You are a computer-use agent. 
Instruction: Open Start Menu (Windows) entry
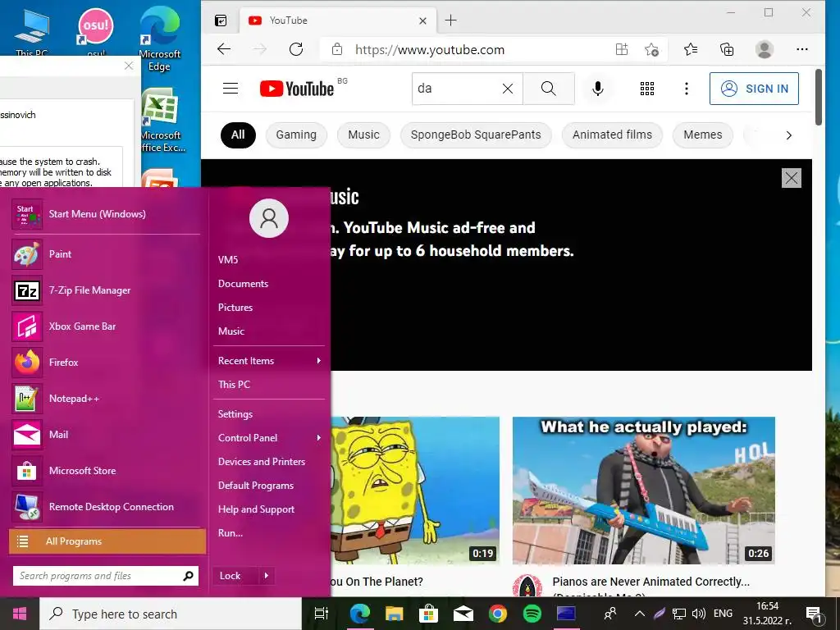pos(106,214)
